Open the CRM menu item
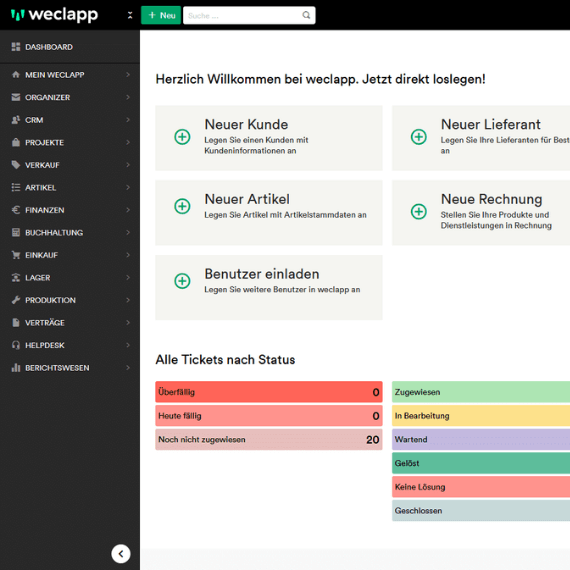570x570 pixels. point(70,120)
